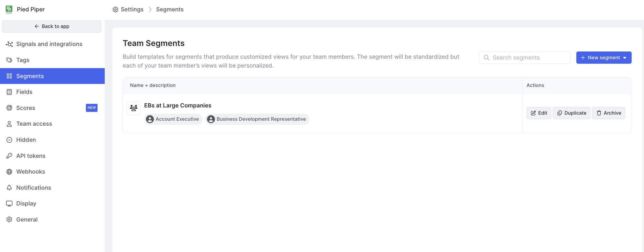Click the Signals and integrations icon

pyautogui.click(x=9, y=44)
